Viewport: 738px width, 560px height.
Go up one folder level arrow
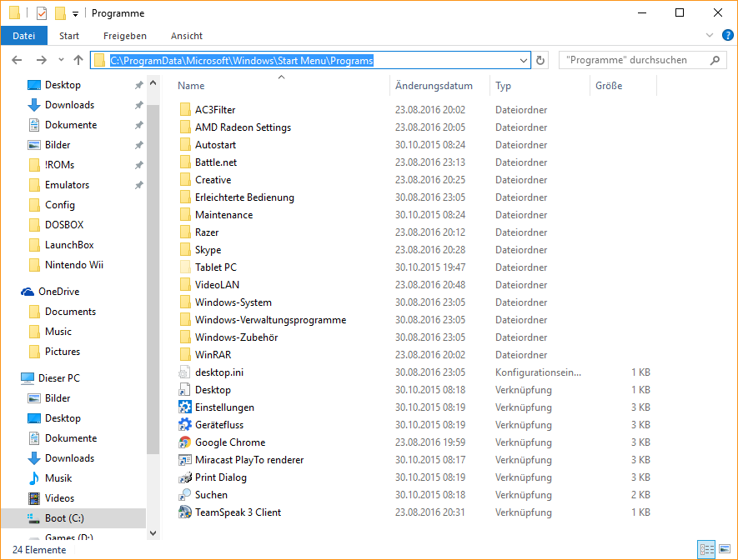pos(78,60)
